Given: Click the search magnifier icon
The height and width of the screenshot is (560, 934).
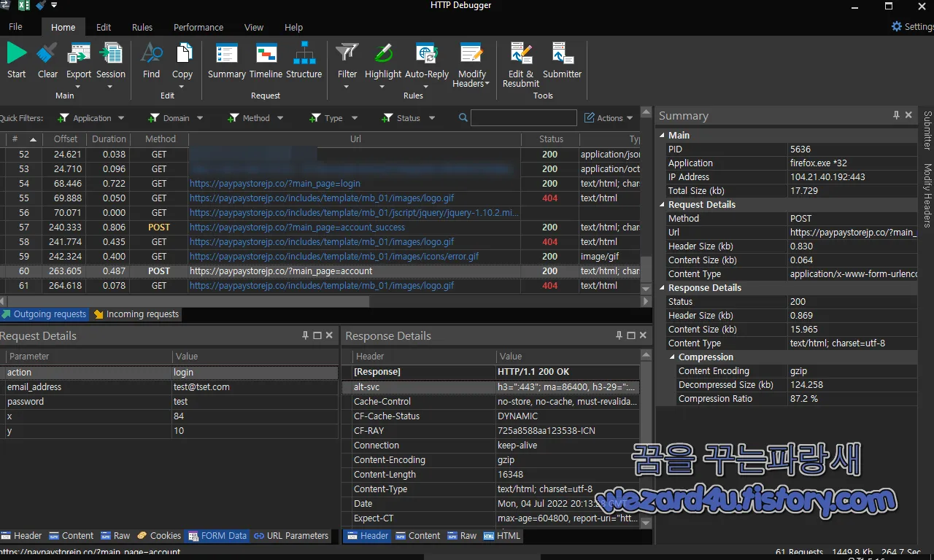Looking at the screenshot, I should click(463, 118).
